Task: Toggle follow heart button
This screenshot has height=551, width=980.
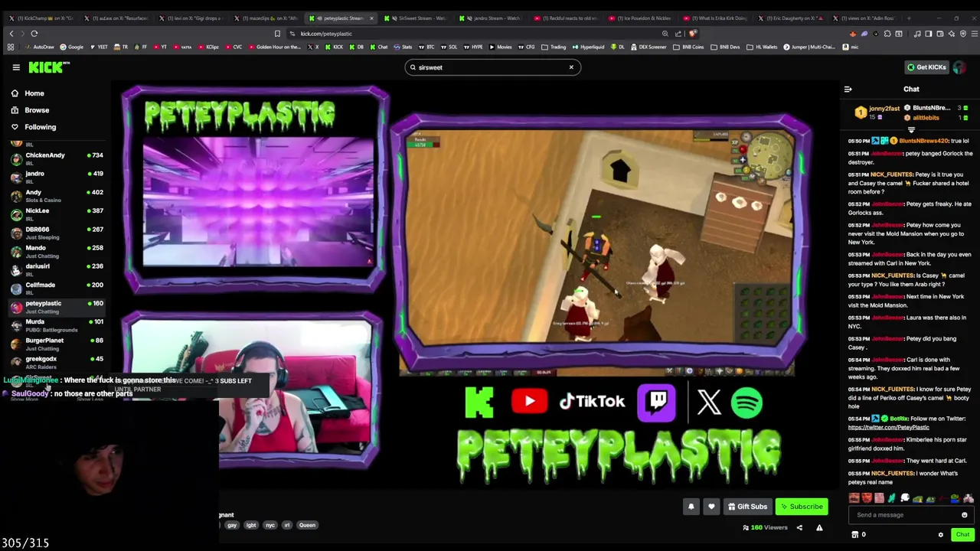Action: point(711,507)
